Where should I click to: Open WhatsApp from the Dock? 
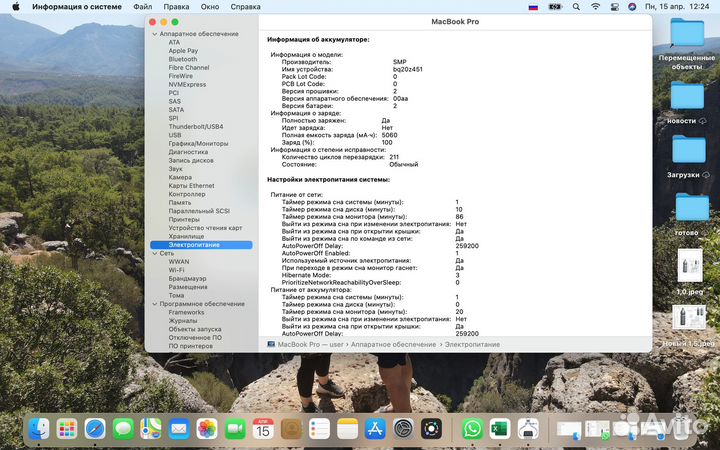click(x=472, y=429)
